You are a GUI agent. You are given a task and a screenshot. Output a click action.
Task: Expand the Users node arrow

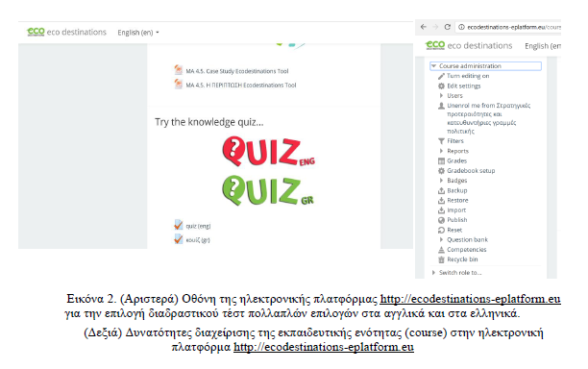[x=441, y=96]
